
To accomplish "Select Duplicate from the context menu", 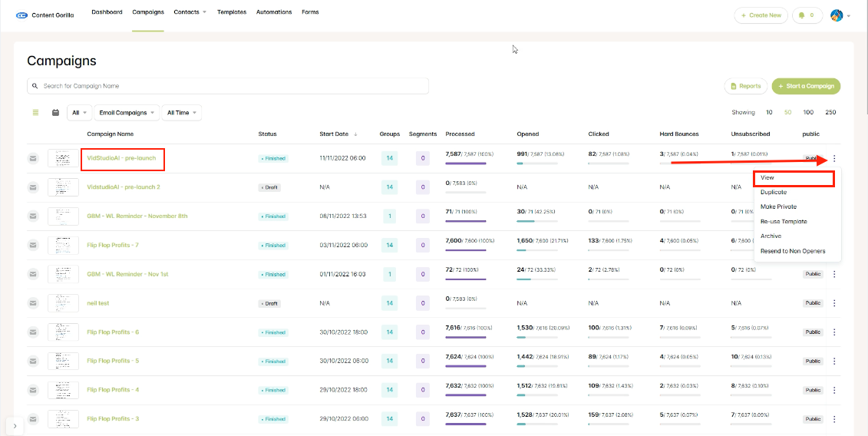I will [x=773, y=192].
